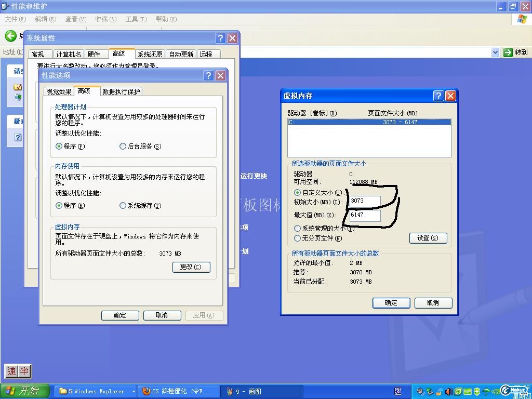Click the webcam icon in the system tray
The image size is (532, 399).
[x=420, y=392]
